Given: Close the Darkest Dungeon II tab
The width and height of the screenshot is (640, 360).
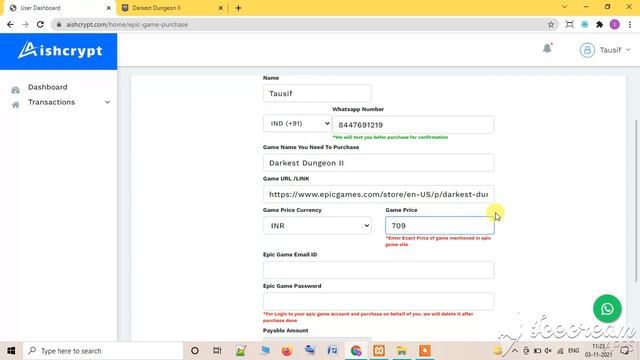Looking at the screenshot, I should [220, 8].
